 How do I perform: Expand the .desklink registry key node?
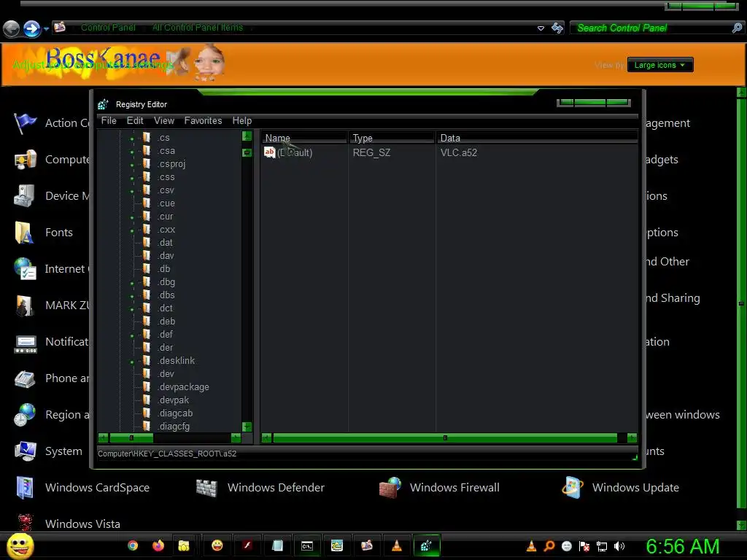point(132,362)
